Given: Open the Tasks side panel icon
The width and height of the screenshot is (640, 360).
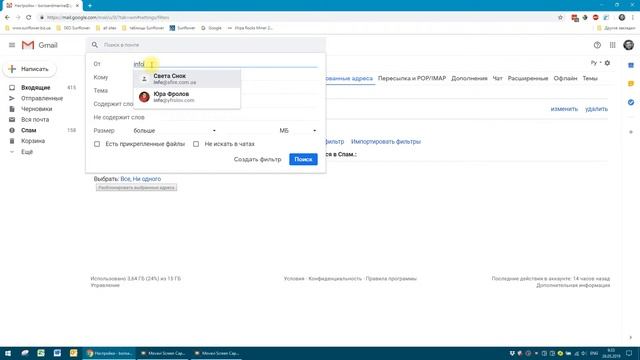Looking at the screenshot, I should [x=631, y=102].
